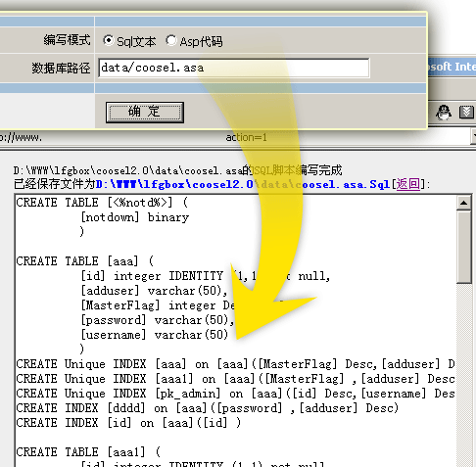
Task: Click the SQL textarea scrollbar thumb
Action: coord(463,247)
